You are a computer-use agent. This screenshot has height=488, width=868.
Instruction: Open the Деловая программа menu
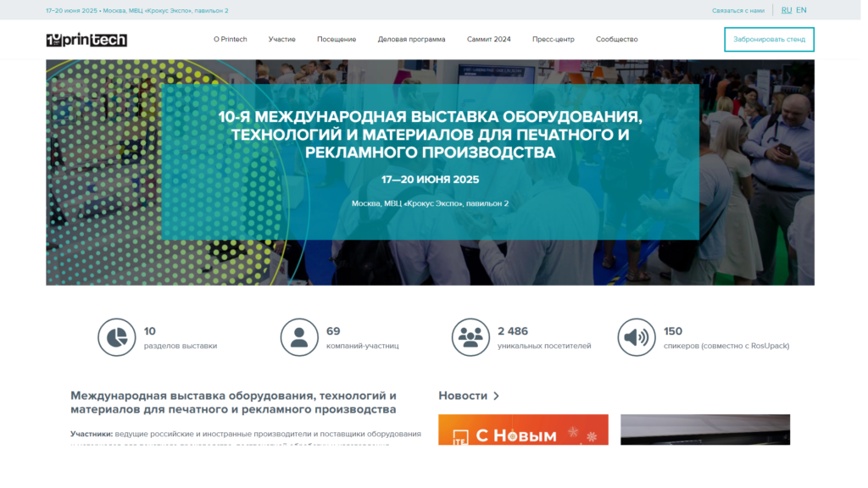[411, 40]
